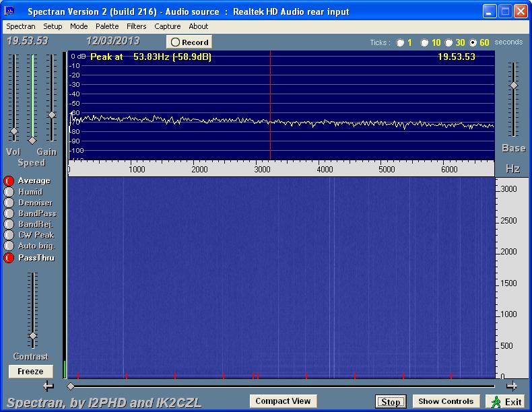Select the 1 second ticks option
This screenshot has height=412, width=532.
(x=401, y=42)
